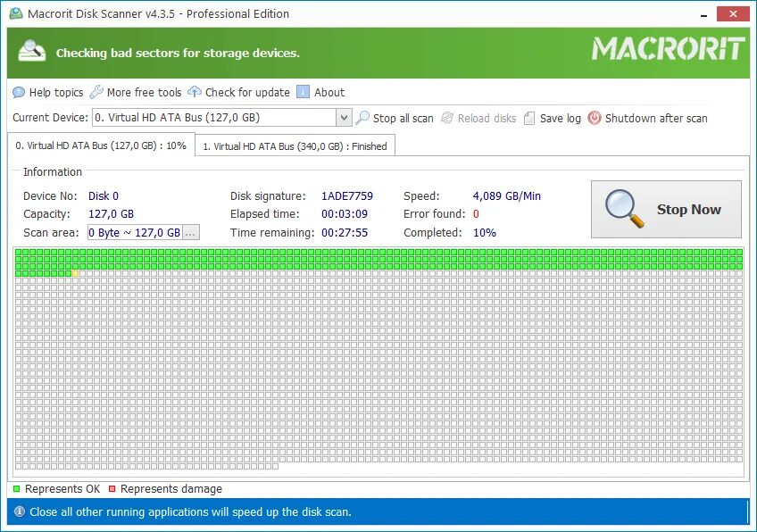Viewport: 757px width, 532px height.
Task: Click Save log label
Action: [x=560, y=119]
